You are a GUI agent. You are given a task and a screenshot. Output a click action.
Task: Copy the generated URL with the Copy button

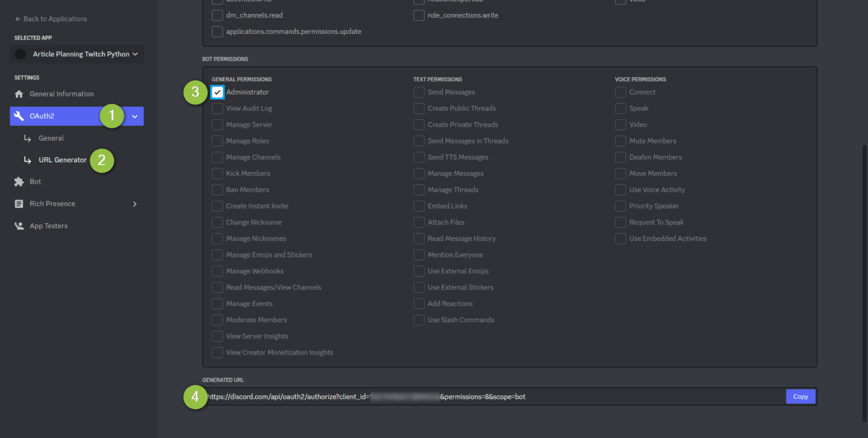pos(800,397)
